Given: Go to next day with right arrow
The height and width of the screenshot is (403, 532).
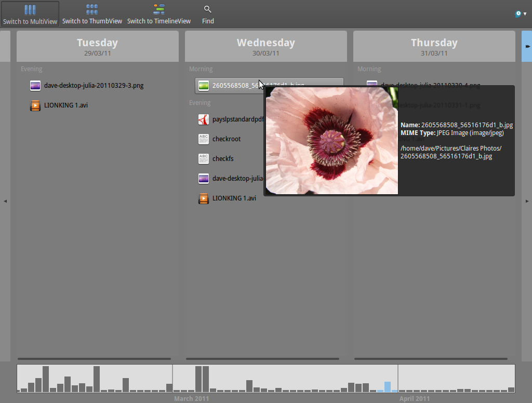Looking at the screenshot, I should coord(527,201).
